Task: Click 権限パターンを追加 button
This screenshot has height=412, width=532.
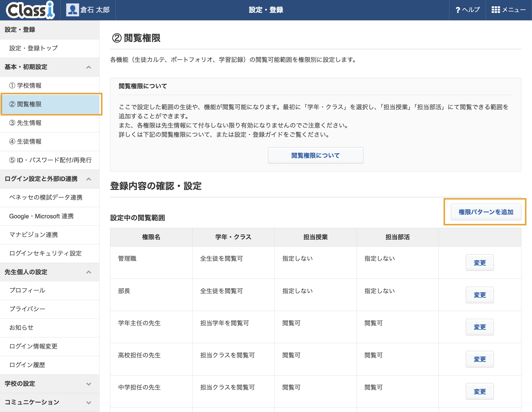Action: point(486,212)
